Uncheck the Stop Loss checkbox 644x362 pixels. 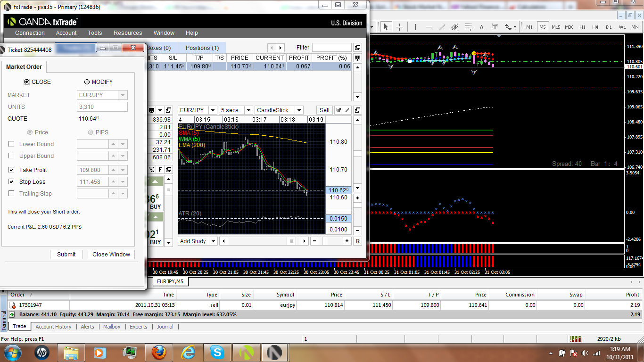[x=12, y=181]
